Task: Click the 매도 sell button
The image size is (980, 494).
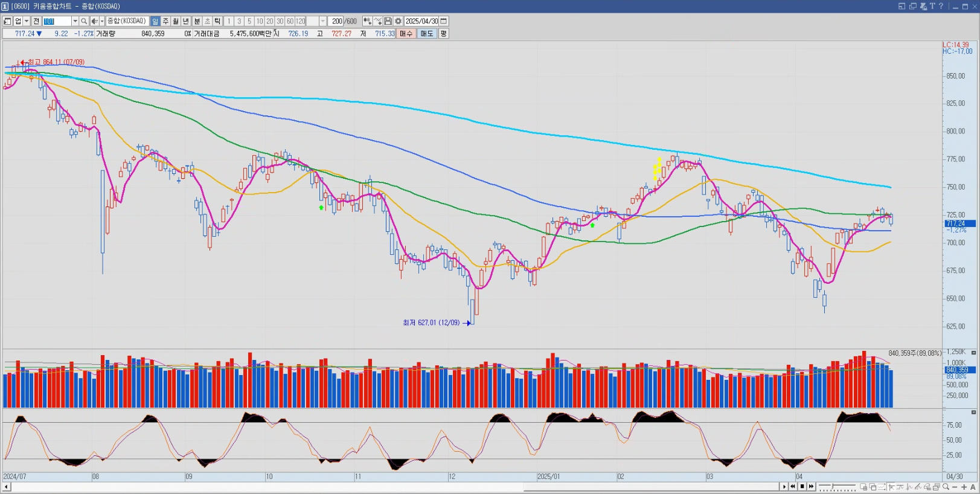Action: pos(427,34)
